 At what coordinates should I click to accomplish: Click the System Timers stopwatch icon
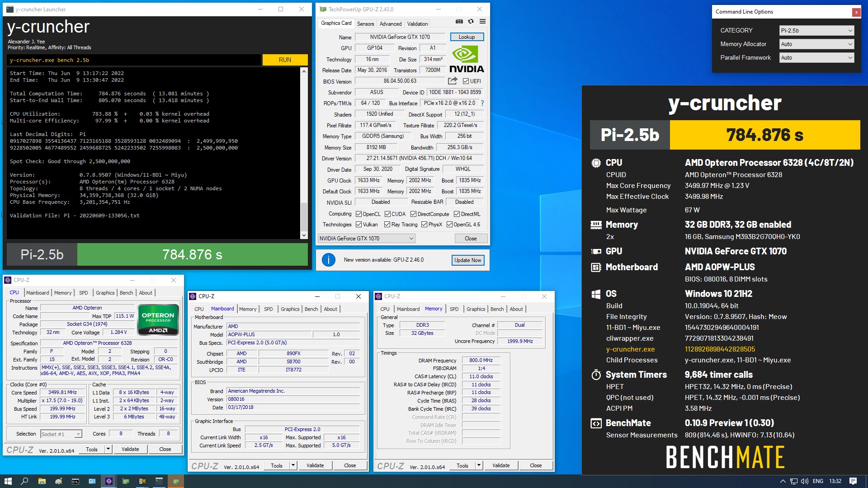pyautogui.click(x=596, y=375)
